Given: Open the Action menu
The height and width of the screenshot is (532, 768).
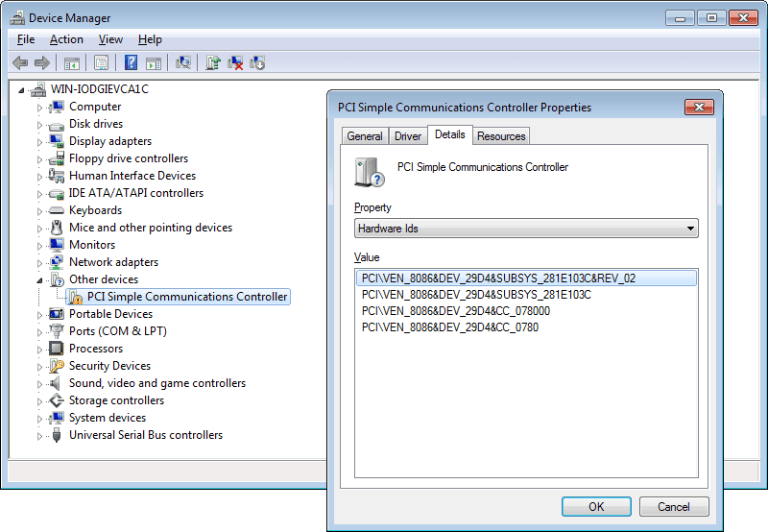Looking at the screenshot, I should [x=66, y=39].
